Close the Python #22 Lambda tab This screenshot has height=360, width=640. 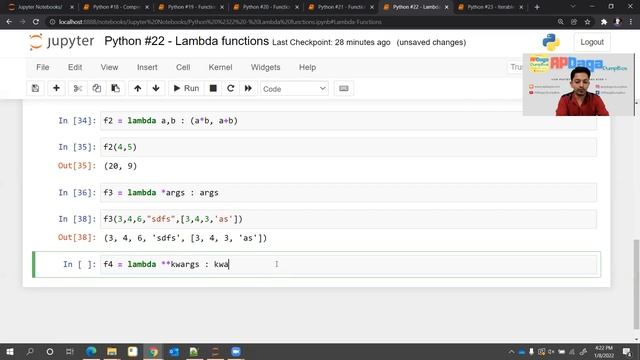click(x=446, y=7)
